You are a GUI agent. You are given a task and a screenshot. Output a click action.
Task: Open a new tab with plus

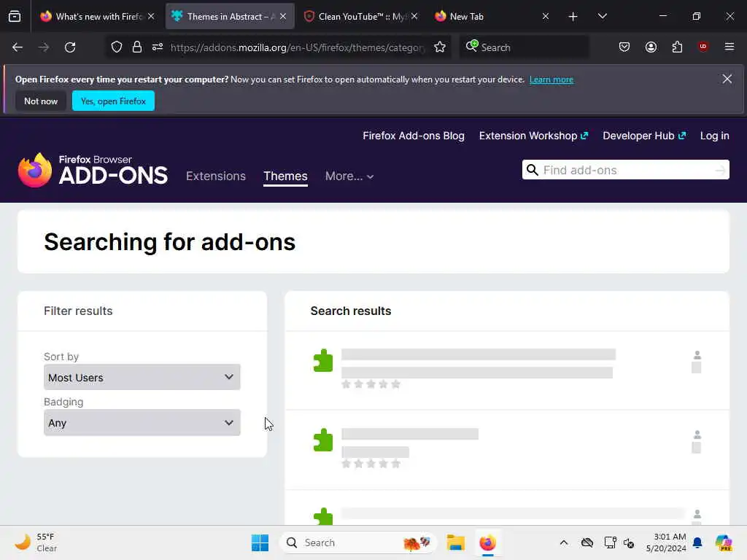[573, 17]
